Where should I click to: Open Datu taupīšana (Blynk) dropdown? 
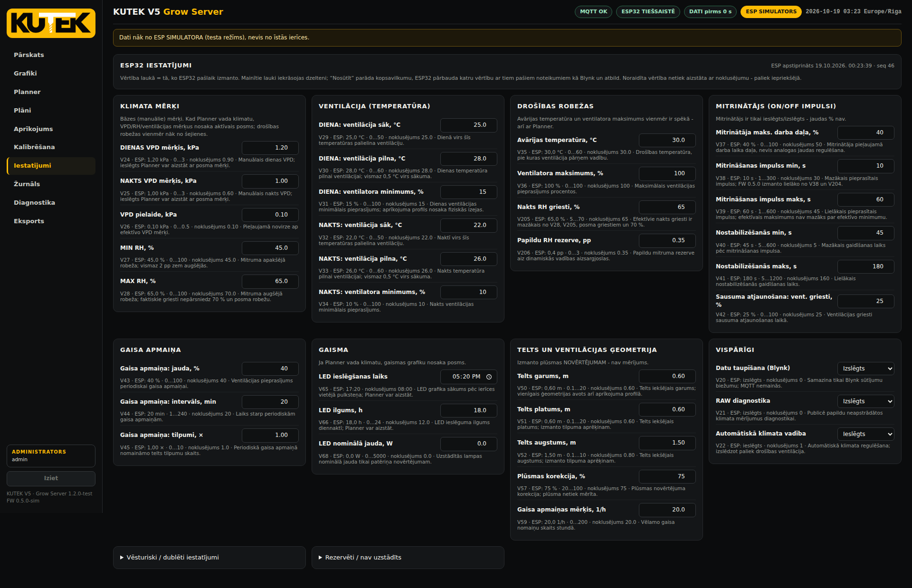coord(865,369)
